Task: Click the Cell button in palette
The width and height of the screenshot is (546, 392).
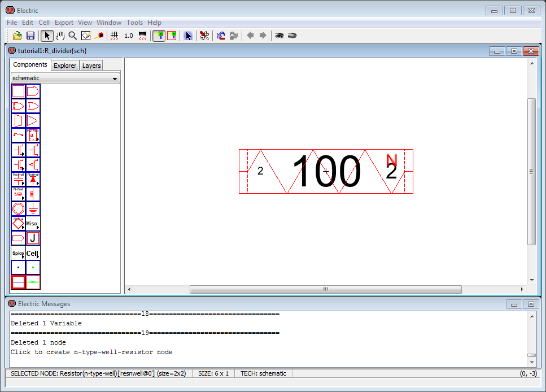Action: pyautogui.click(x=33, y=253)
